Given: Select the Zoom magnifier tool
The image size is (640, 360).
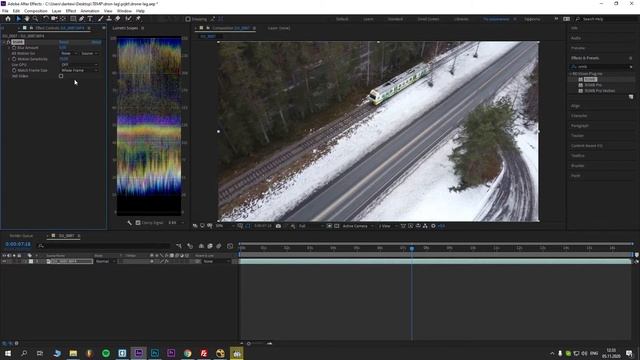Looking at the screenshot, I should point(36,19).
